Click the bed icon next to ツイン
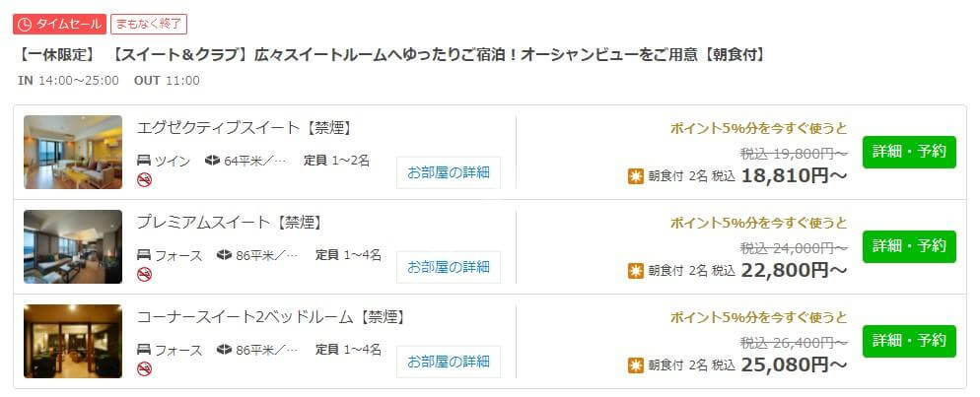The width and height of the screenshot is (980, 397). (144, 161)
